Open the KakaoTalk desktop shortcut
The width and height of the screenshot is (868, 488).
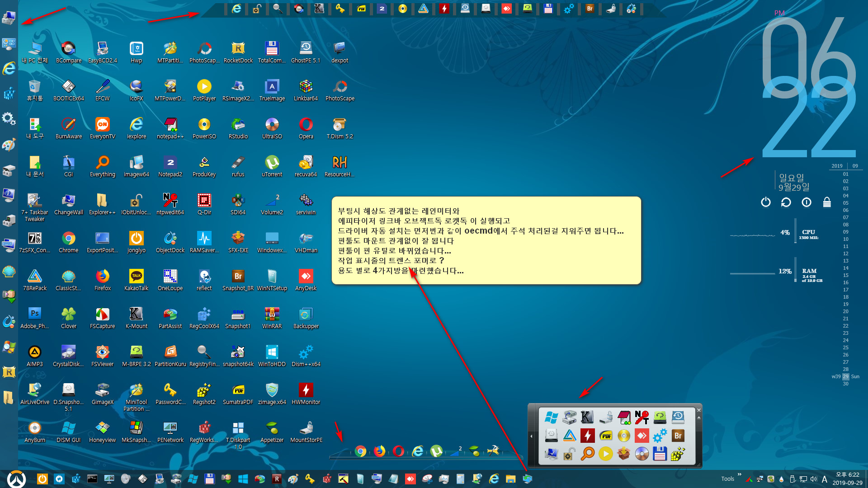[x=137, y=280]
